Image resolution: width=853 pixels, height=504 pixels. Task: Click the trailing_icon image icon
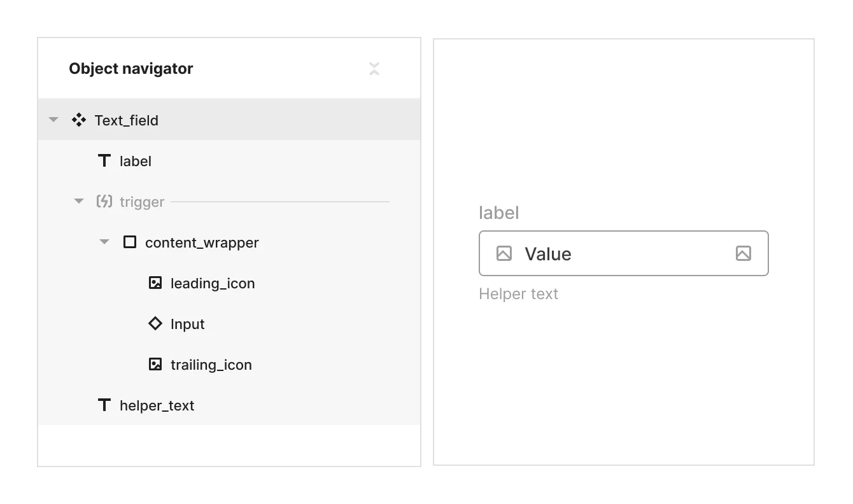(155, 364)
